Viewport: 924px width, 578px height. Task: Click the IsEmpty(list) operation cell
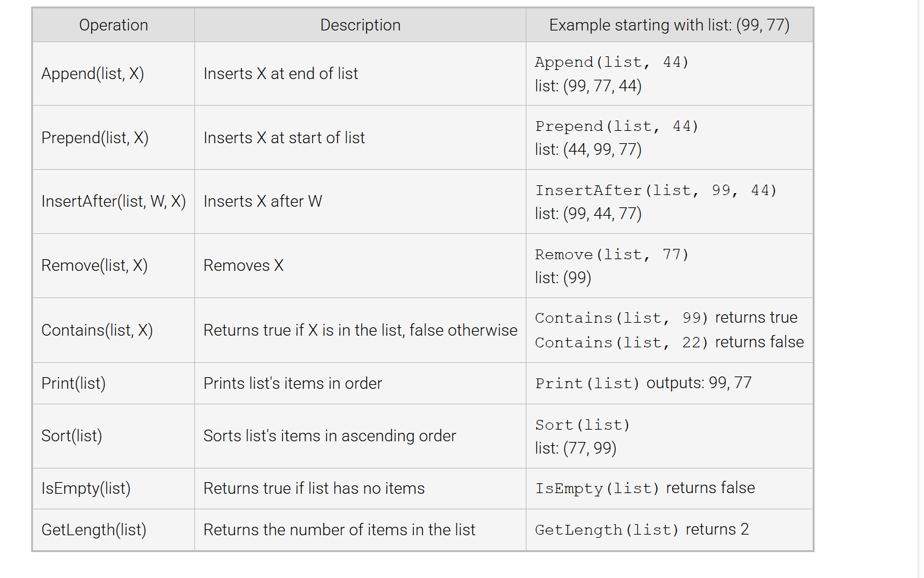[86, 489]
